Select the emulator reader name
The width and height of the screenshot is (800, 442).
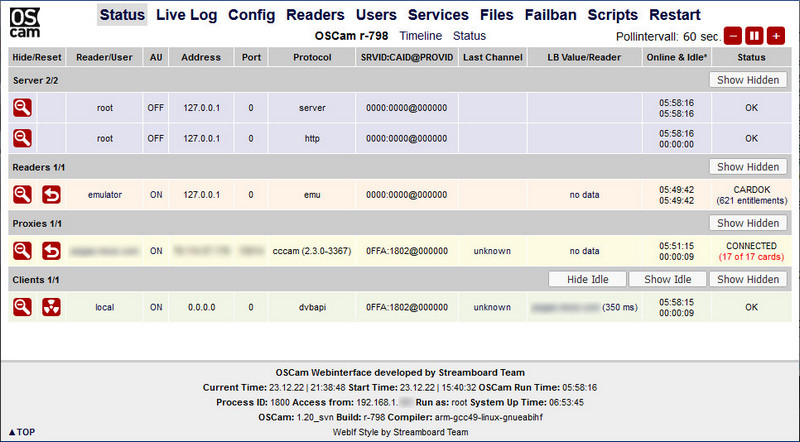pos(105,194)
